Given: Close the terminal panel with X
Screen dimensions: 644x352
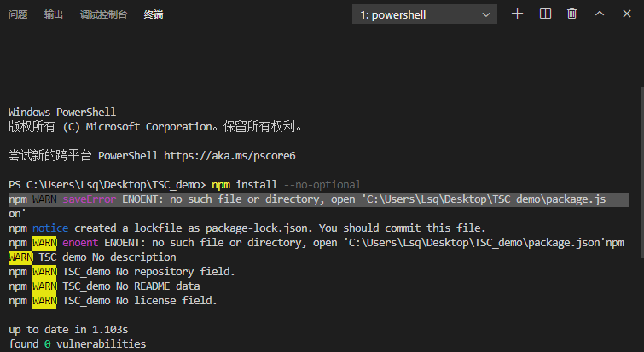Looking at the screenshot, I should [627, 14].
